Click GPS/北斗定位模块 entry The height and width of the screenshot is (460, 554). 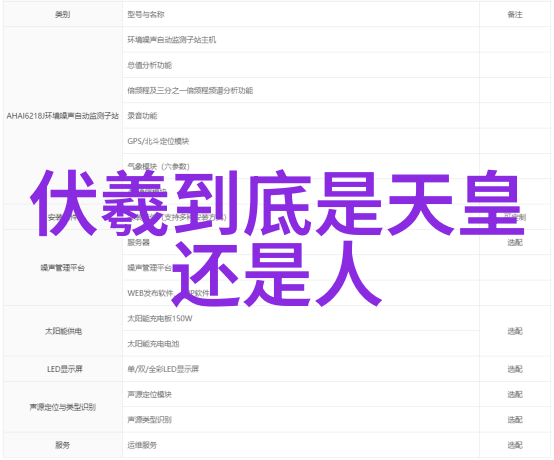(x=158, y=141)
